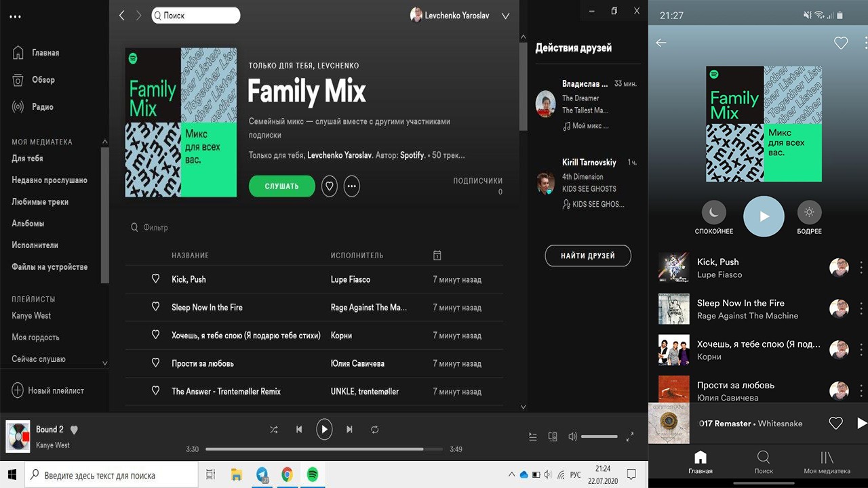
Task: Mute the volume with the speaker icon
Action: click(x=572, y=437)
